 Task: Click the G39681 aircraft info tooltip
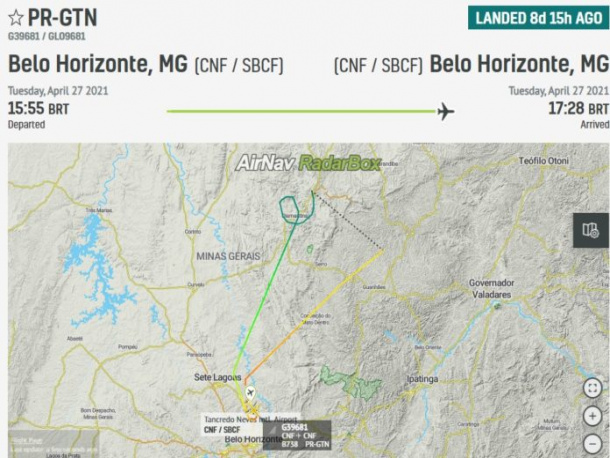(x=297, y=435)
